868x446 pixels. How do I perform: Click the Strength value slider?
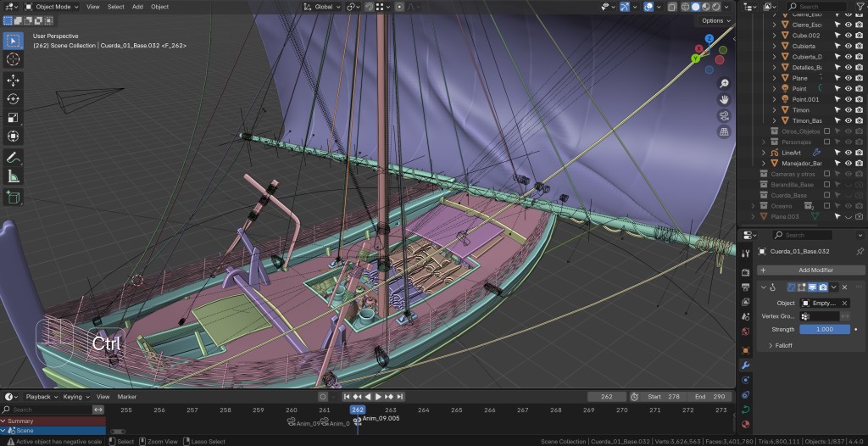point(824,329)
